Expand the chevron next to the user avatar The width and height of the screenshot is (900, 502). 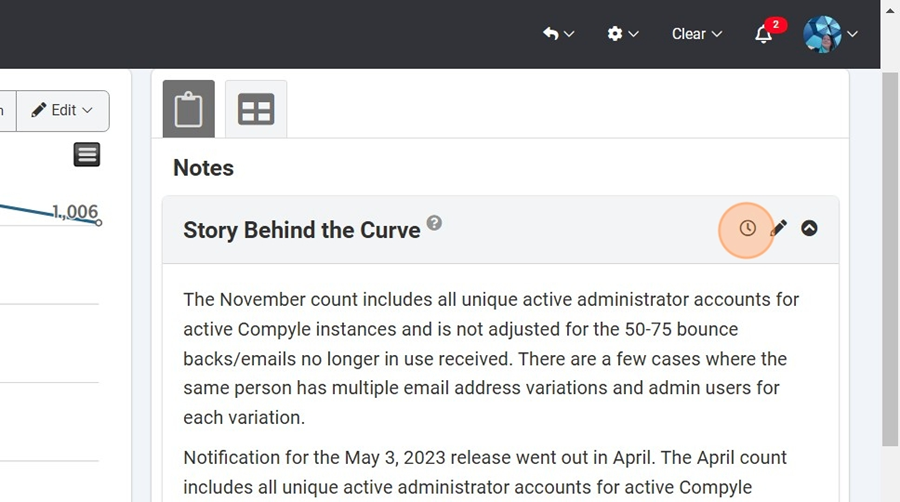(x=852, y=34)
